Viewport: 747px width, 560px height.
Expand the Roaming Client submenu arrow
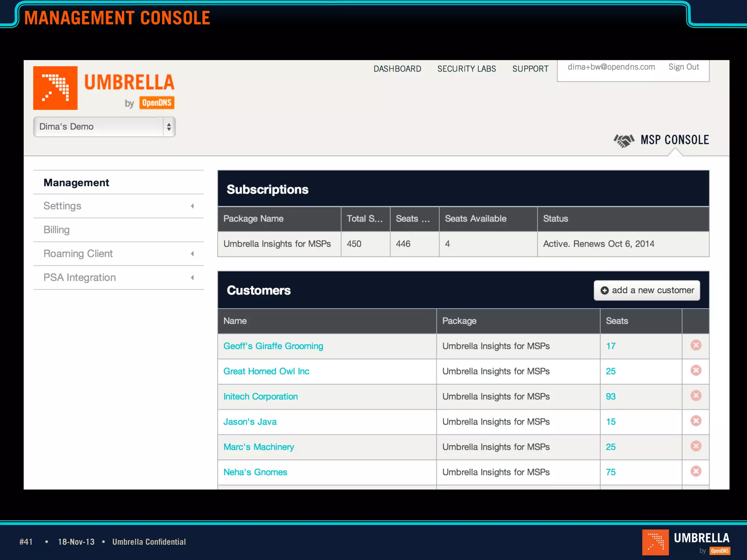click(x=192, y=254)
